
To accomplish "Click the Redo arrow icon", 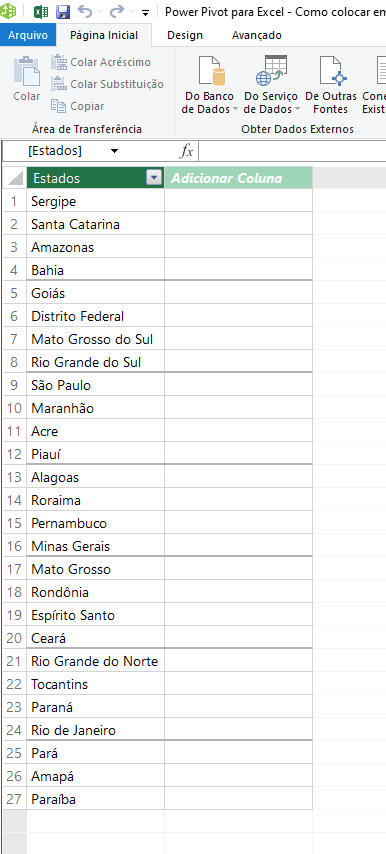I will (x=117, y=12).
